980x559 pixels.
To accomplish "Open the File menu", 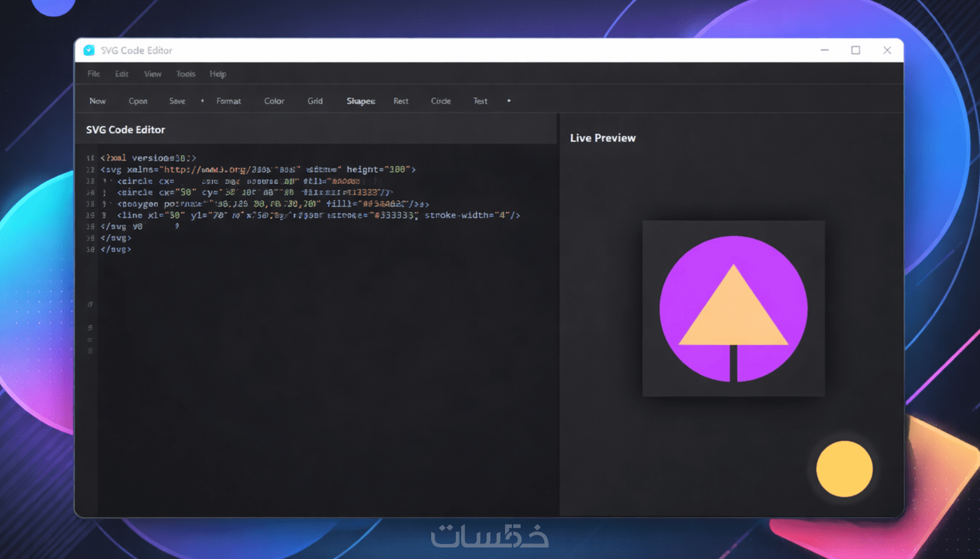I will click(x=94, y=74).
